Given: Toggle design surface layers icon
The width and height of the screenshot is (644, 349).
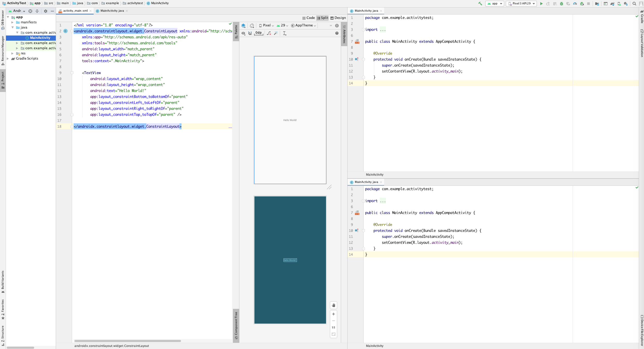Looking at the screenshot, I should point(243,26).
